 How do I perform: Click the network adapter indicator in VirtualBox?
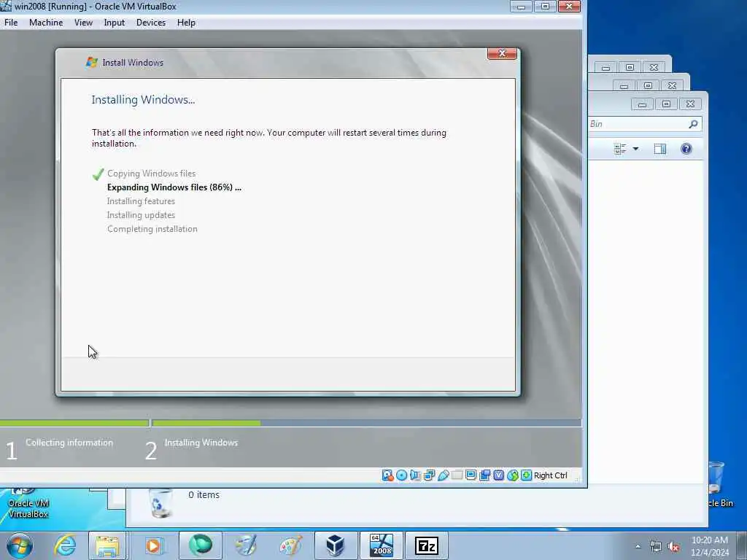point(429,475)
